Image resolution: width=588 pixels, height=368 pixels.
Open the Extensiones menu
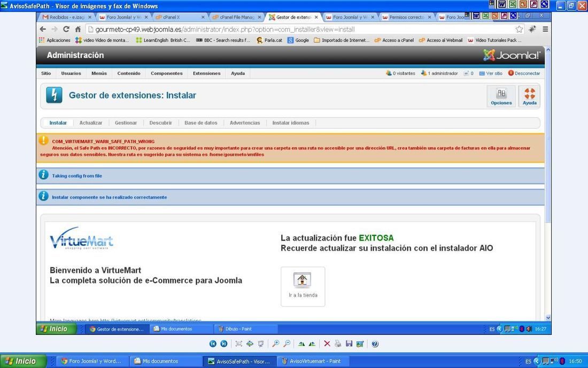coord(207,73)
